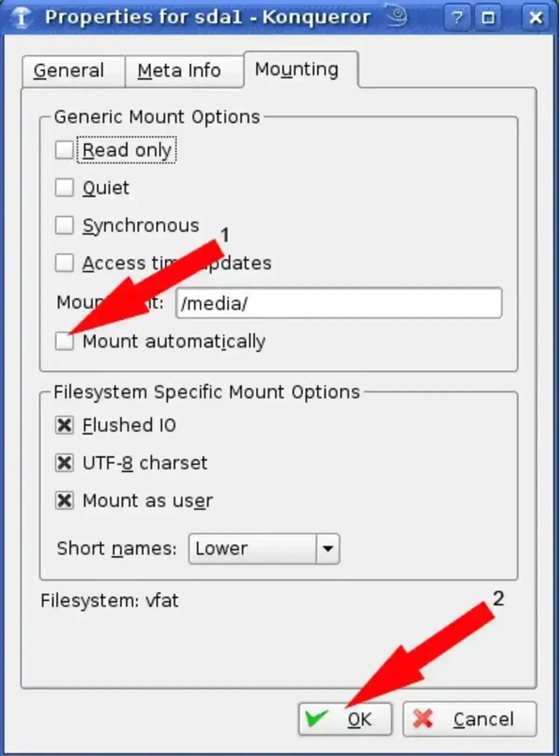Viewport: 559px width, 756px height.
Task: Enable Mount automatically
Action: 64,341
